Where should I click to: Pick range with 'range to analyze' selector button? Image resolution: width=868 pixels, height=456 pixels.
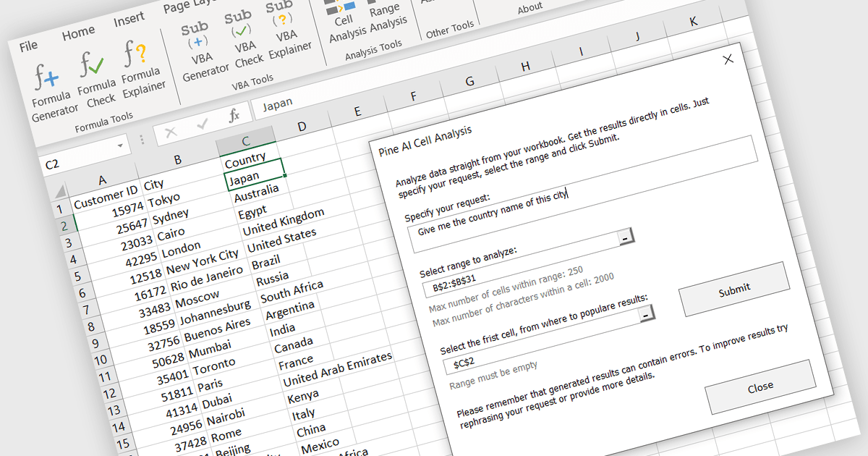pos(626,237)
